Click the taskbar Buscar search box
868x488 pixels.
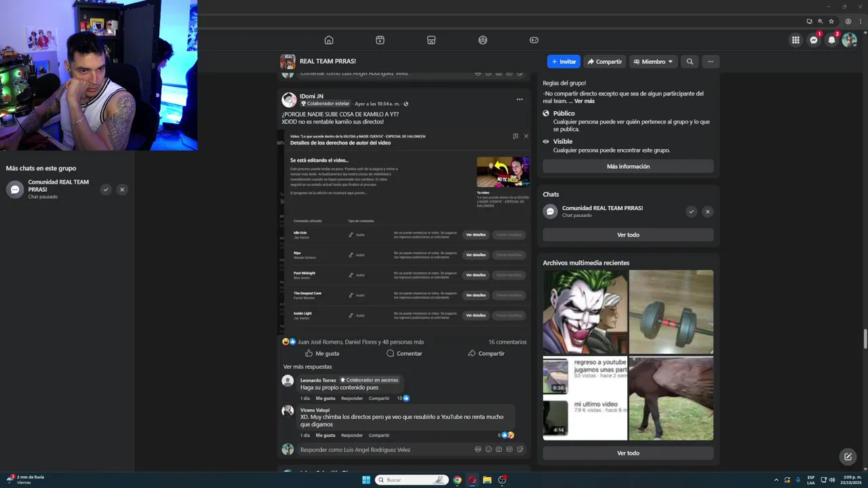[412, 480]
